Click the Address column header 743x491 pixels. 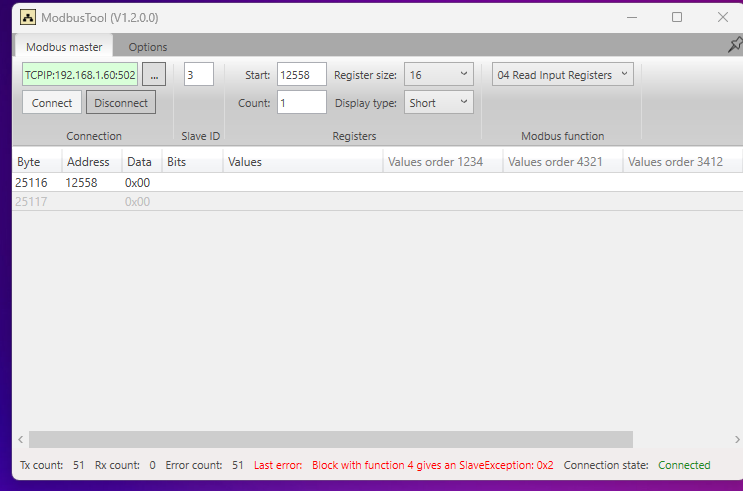(x=92, y=162)
